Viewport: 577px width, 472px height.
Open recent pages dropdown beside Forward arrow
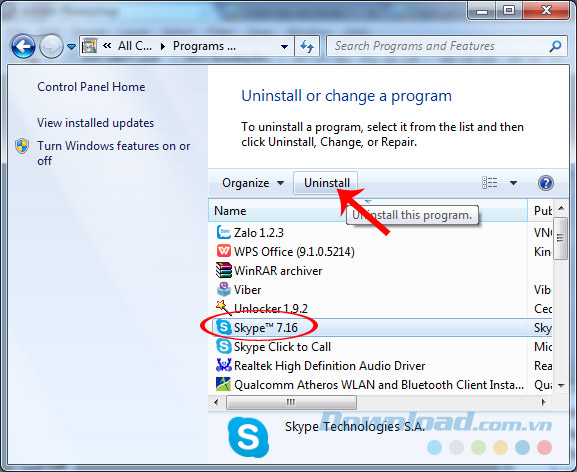[71, 47]
